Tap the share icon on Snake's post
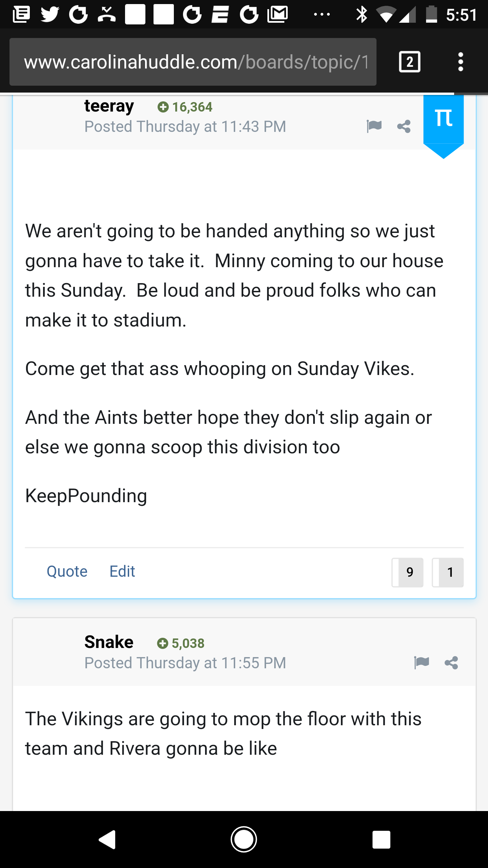This screenshot has width=488, height=868. pos(451,663)
